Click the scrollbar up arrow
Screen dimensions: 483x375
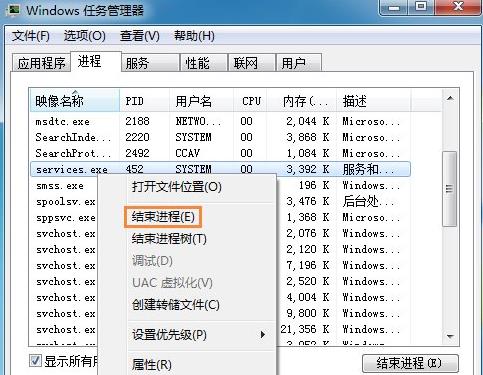[x=450, y=98]
